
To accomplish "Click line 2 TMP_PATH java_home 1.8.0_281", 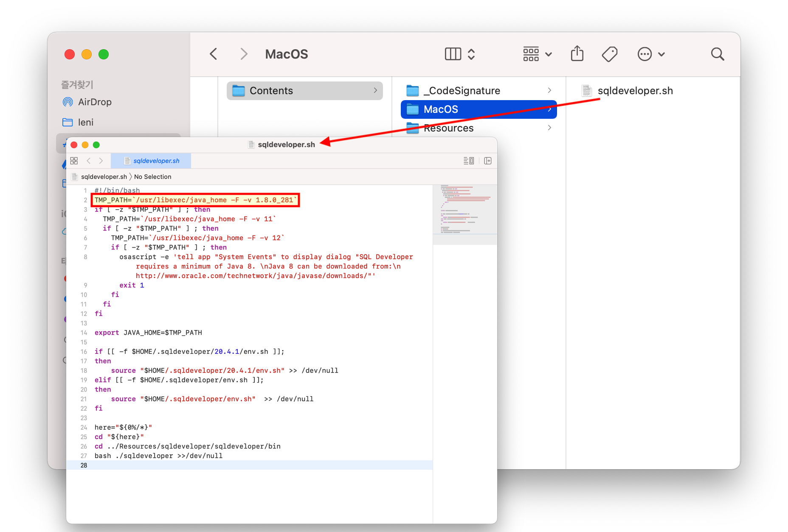I will (196, 200).
